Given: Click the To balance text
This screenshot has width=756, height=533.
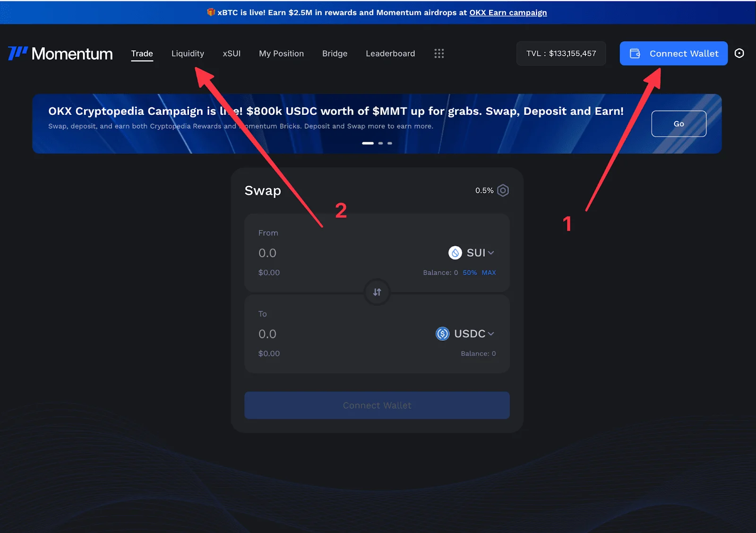Looking at the screenshot, I should pos(478,353).
